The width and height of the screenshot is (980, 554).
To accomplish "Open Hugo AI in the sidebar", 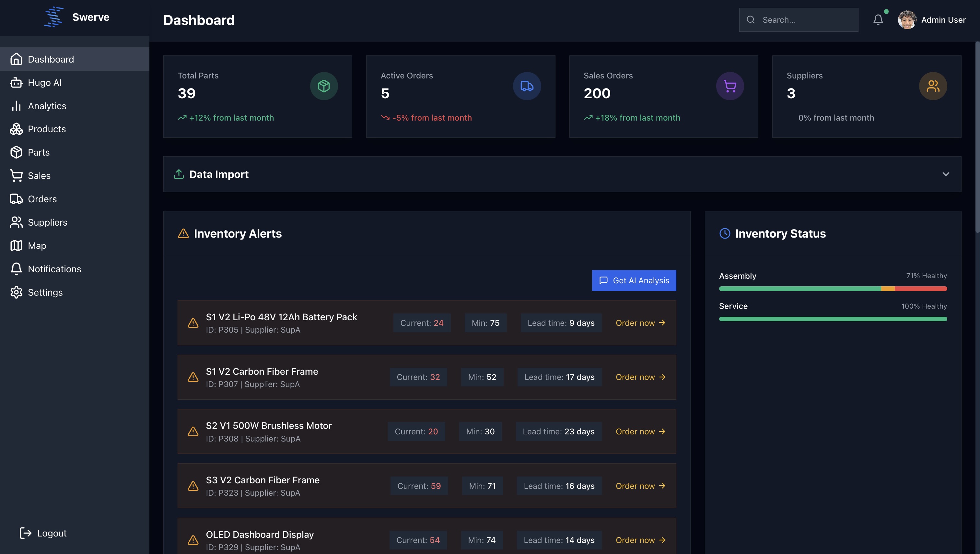I will [44, 83].
